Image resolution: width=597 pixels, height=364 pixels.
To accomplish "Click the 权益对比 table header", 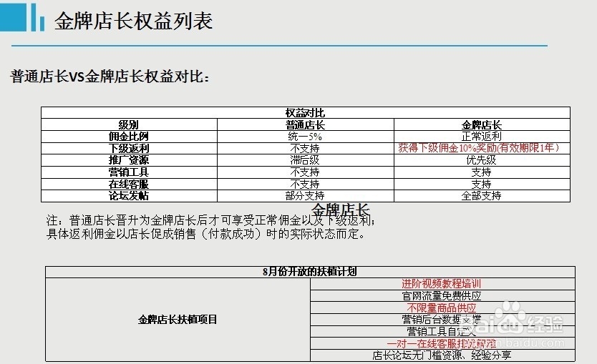I will pyautogui.click(x=306, y=112).
